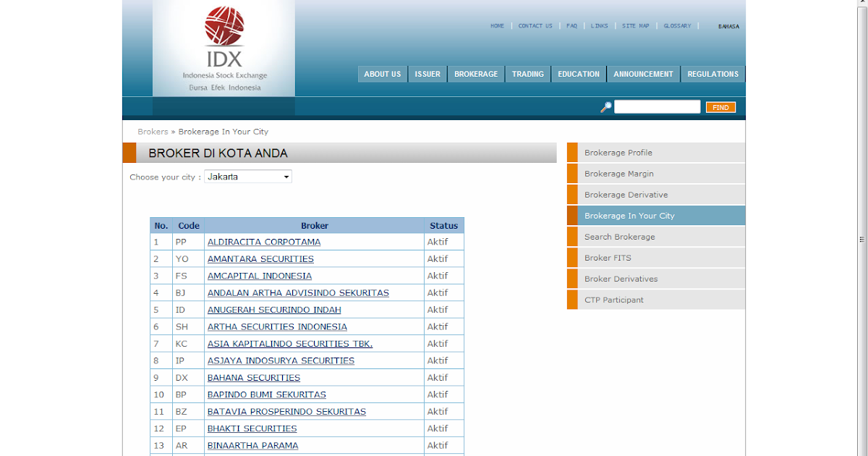
Task: Click the IDX logo
Action: 224,48
